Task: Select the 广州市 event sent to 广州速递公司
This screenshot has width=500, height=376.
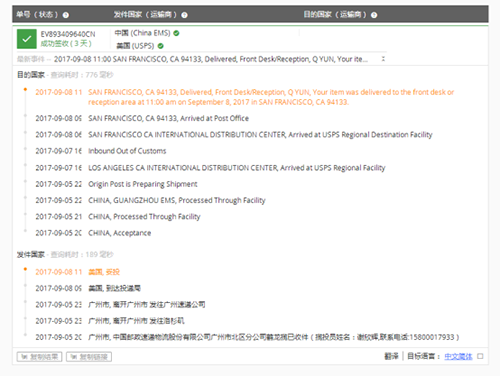Action: pos(120,305)
